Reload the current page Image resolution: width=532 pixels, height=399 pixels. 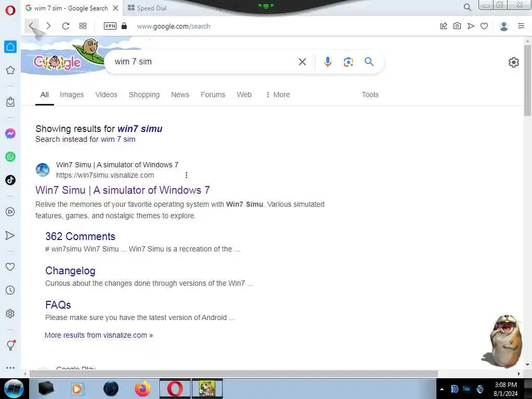[x=66, y=26]
